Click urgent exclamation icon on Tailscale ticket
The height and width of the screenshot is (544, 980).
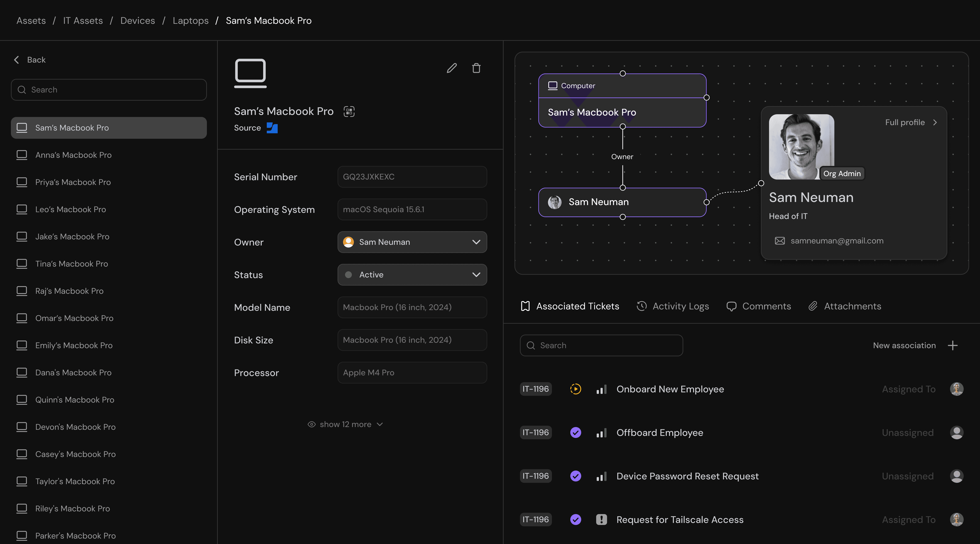601,519
